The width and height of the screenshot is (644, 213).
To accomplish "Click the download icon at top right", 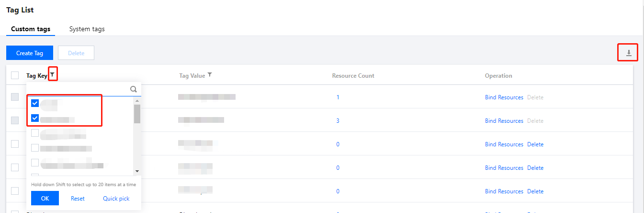I will (629, 53).
